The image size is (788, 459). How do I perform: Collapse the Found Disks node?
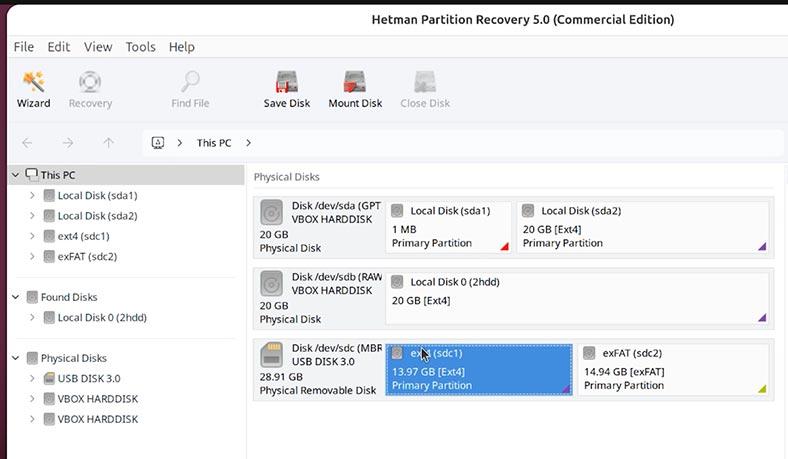click(16, 297)
